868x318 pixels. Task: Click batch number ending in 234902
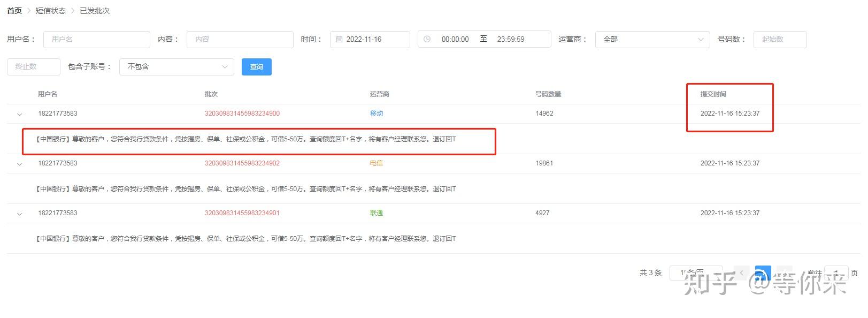[x=242, y=163]
